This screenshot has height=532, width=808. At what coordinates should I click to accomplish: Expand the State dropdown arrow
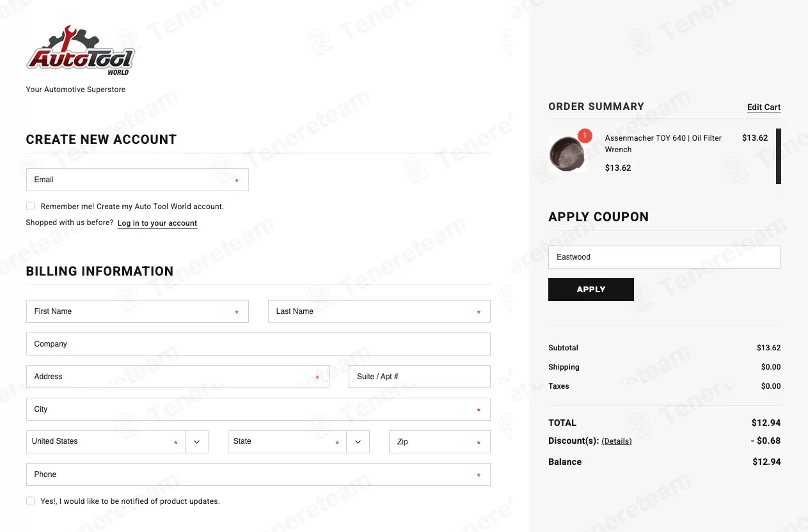(x=358, y=442)
